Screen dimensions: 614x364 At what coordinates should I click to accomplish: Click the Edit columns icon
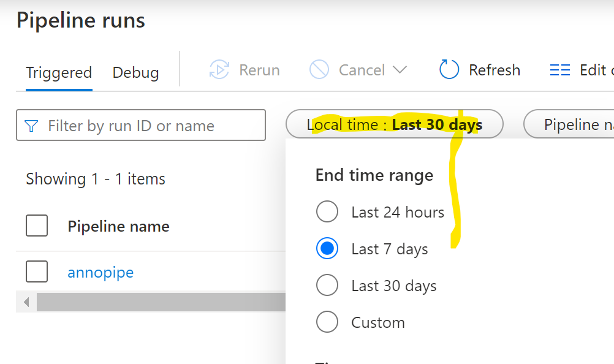click(x=560, y=70)
